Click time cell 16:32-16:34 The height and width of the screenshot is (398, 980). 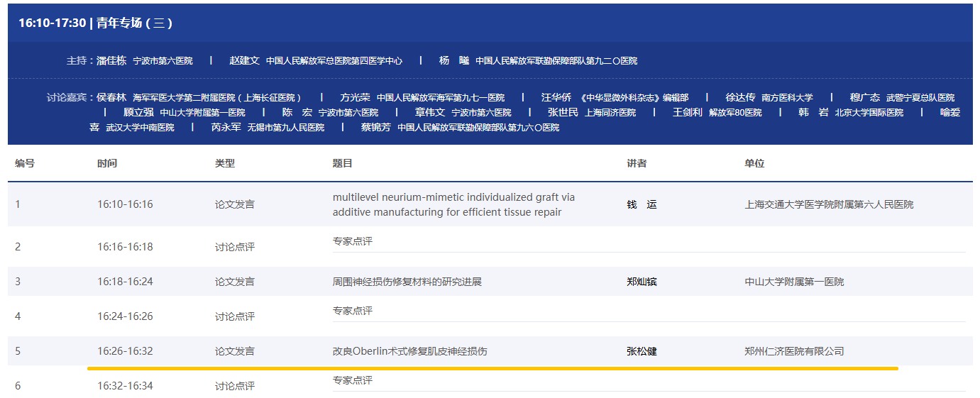click(125, 386)
